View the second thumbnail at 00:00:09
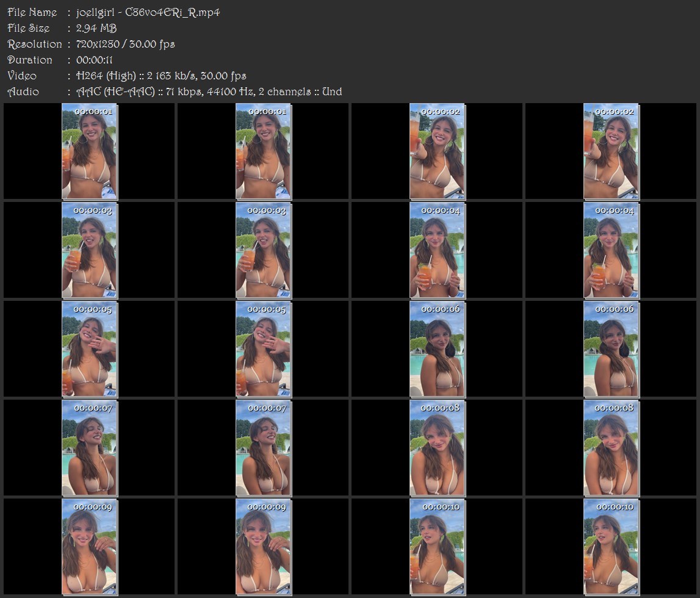This screenshot has width=700, height=598. point(264,547)
